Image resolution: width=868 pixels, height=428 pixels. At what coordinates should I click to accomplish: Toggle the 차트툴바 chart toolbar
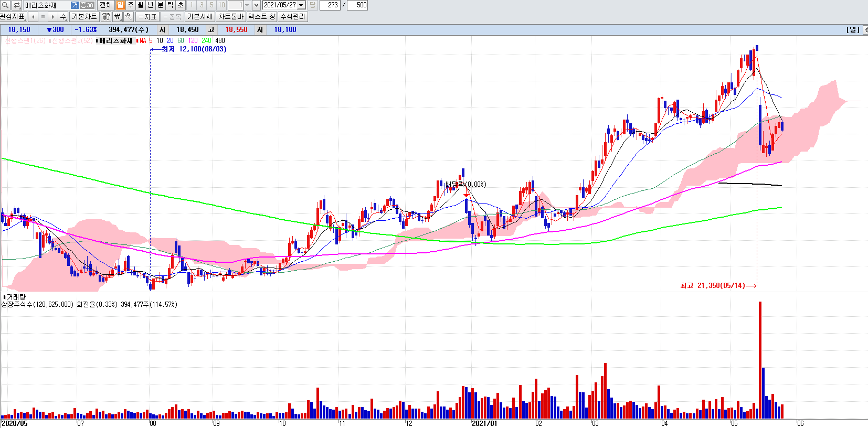click(x=231, y=17)
